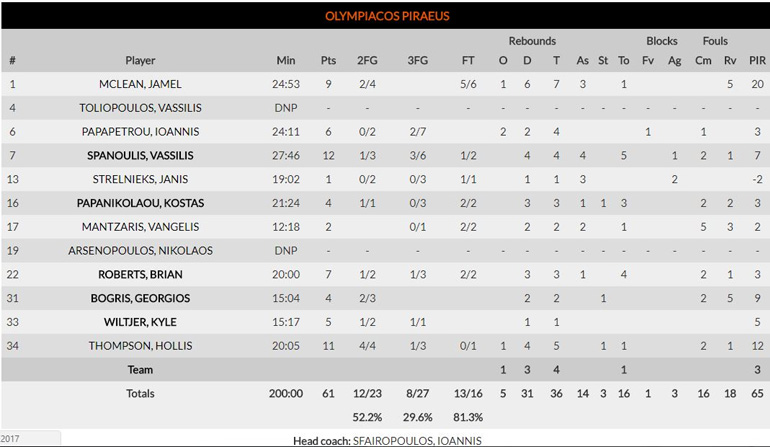Open Wiltjer, Kyle profile
The width and height of the screenshot is (770, 447).
click(140, 322)
